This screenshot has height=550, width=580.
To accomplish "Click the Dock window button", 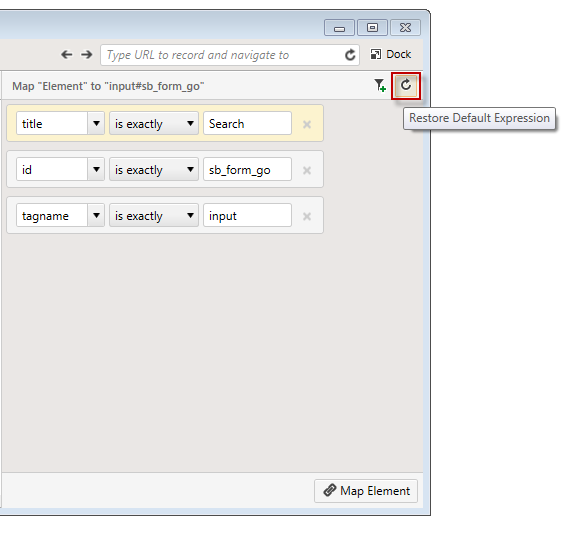I will [391, 54].
